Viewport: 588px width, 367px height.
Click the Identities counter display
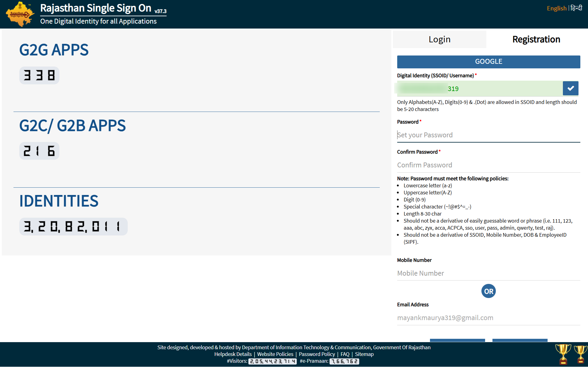[x=73, y=227]
